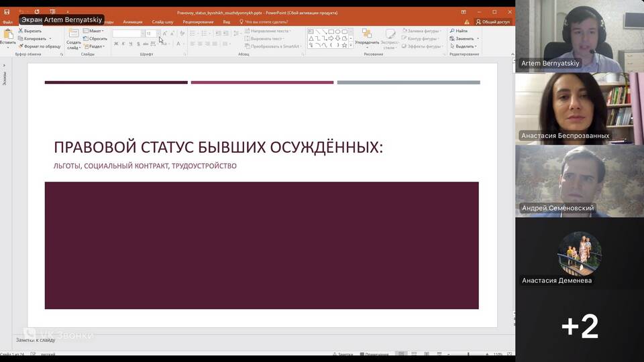Open the Layout (Макет) dropdown

(x=95, y=31)
